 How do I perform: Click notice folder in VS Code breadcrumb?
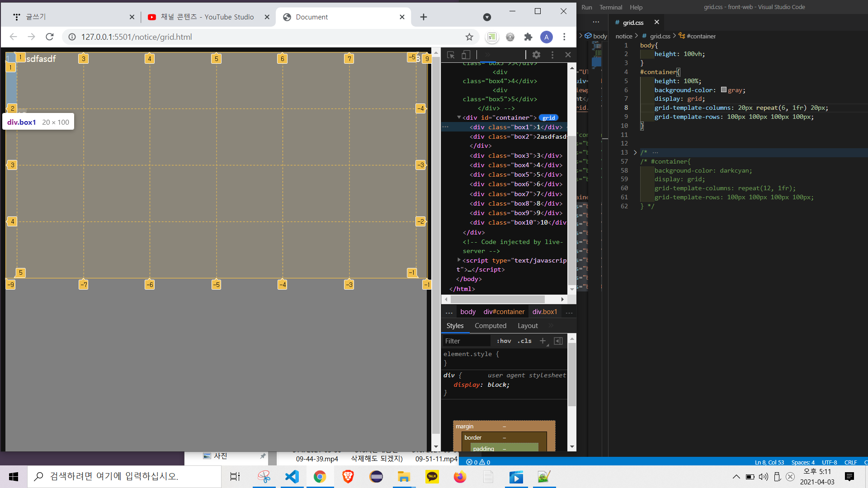click(x=624, y=36)
